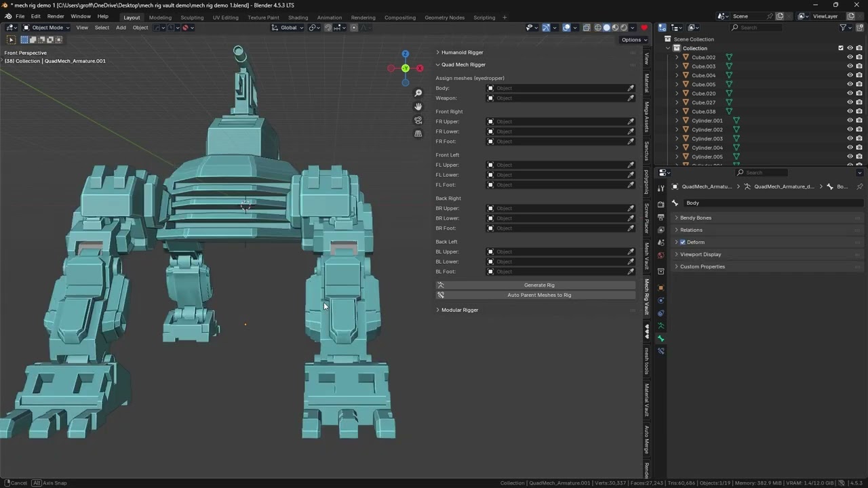Select the Tweak select tool icon

point(11,40)
